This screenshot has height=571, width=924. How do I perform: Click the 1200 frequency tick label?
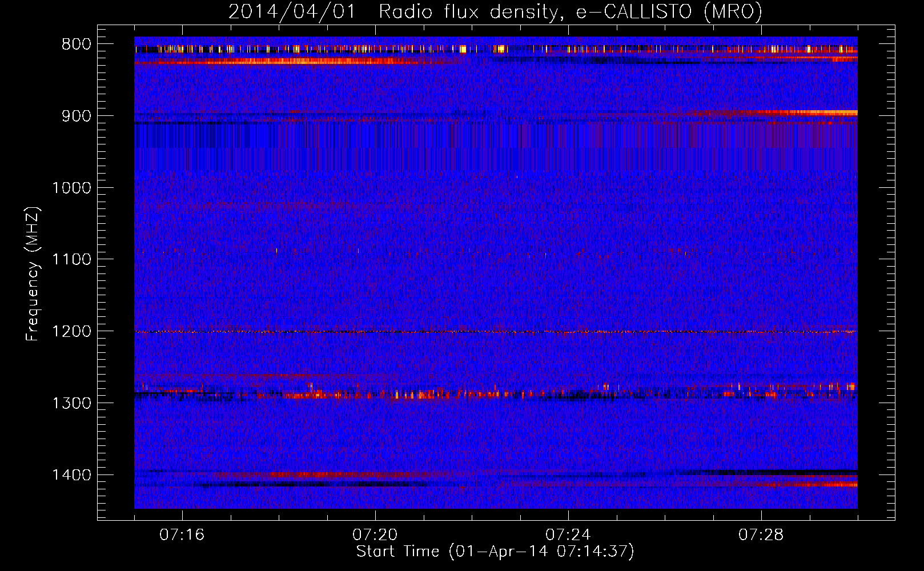click(71, 332)
